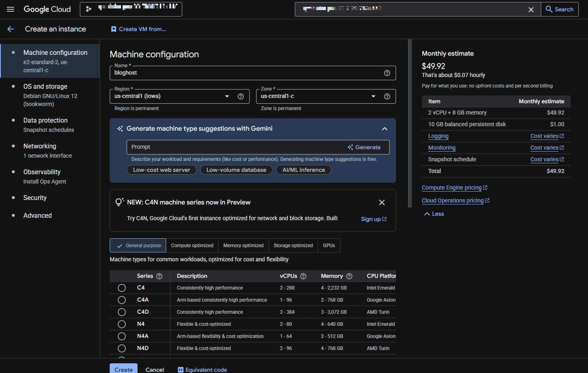Open the project picker dropdown
The image size is (588, 373).
point(131,9)
